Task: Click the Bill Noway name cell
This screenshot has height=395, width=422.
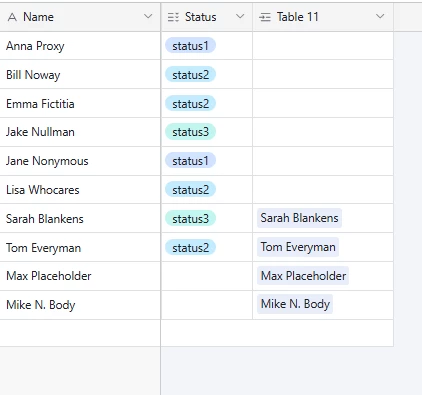Action: [x=80, y=74]
